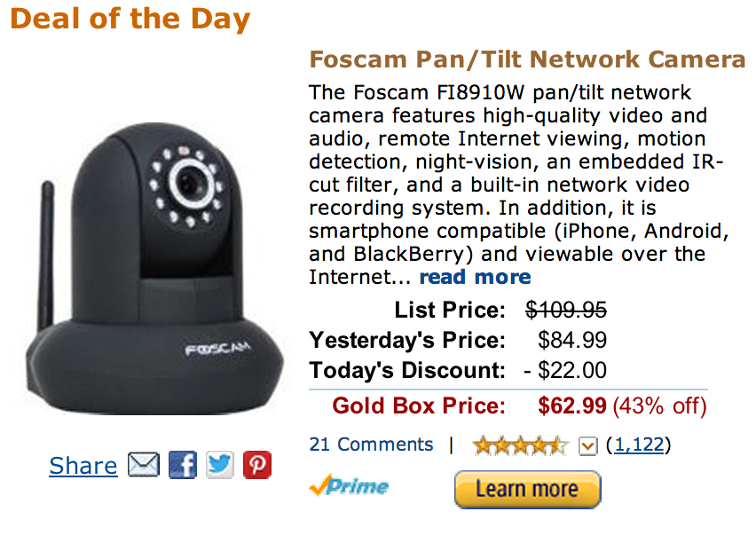Click the crossed-out $109.95 list price
This screenshot has width=756, height=543.
coord(566,310)
